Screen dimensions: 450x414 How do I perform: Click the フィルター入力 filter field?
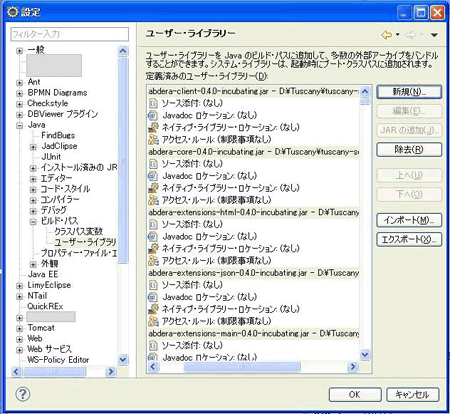[x=70, y=34]
